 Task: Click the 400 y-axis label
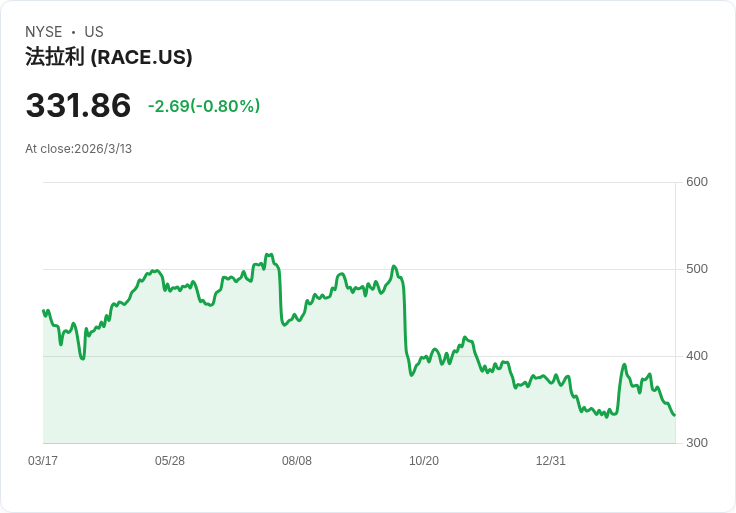[x=697, y=356]
